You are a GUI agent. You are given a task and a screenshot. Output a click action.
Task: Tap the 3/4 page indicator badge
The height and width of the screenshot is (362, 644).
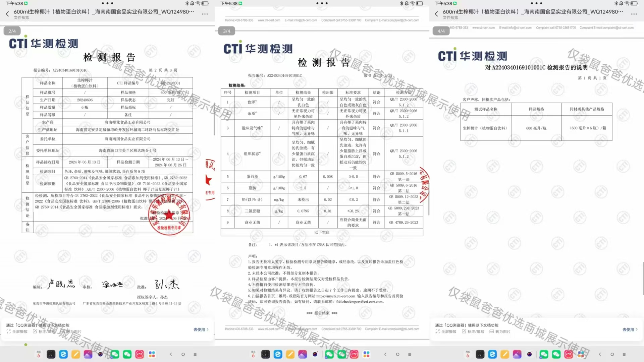(x=226, y=31)
